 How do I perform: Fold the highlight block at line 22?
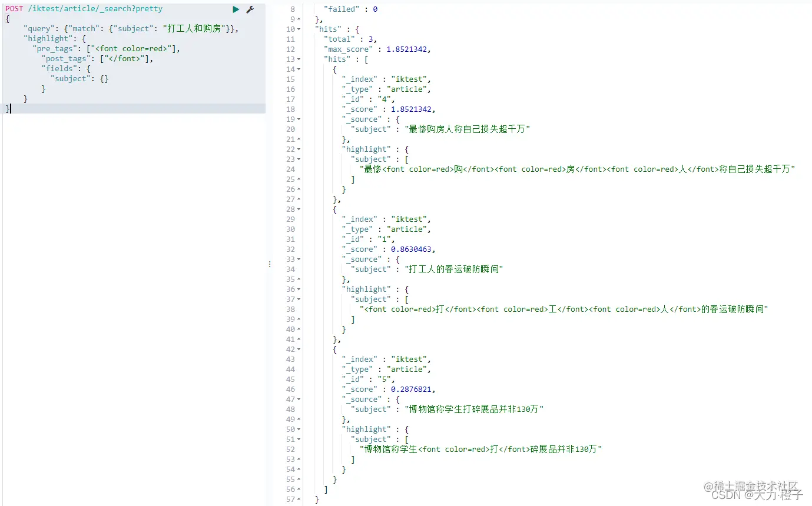tap(299, 149)
